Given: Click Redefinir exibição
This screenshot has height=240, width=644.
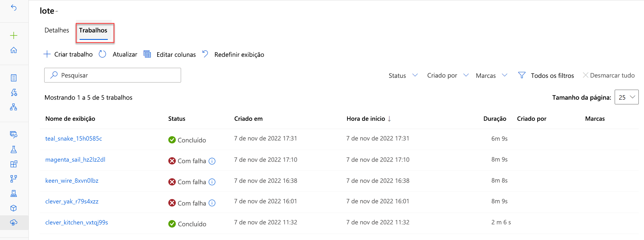Looking at the screenshot, I should coord(239,55).
